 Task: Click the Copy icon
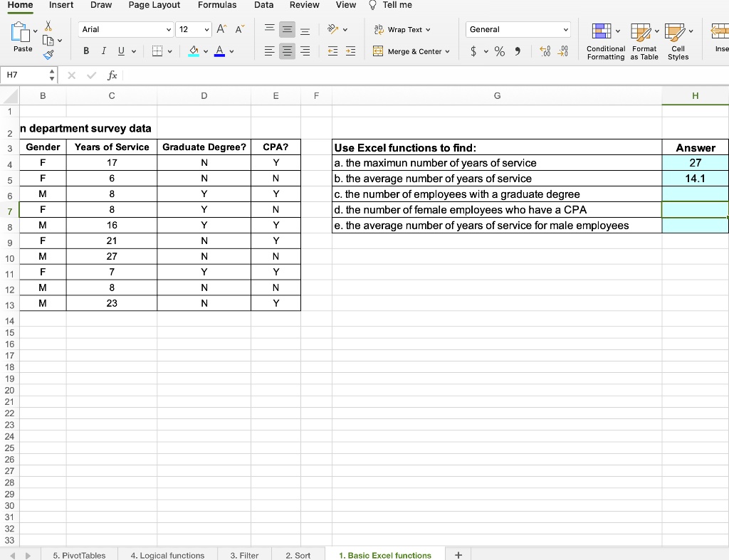48,41
